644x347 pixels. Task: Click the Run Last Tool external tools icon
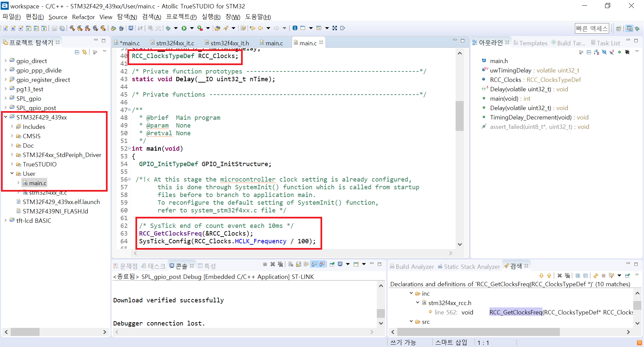(x=200, y=28)
